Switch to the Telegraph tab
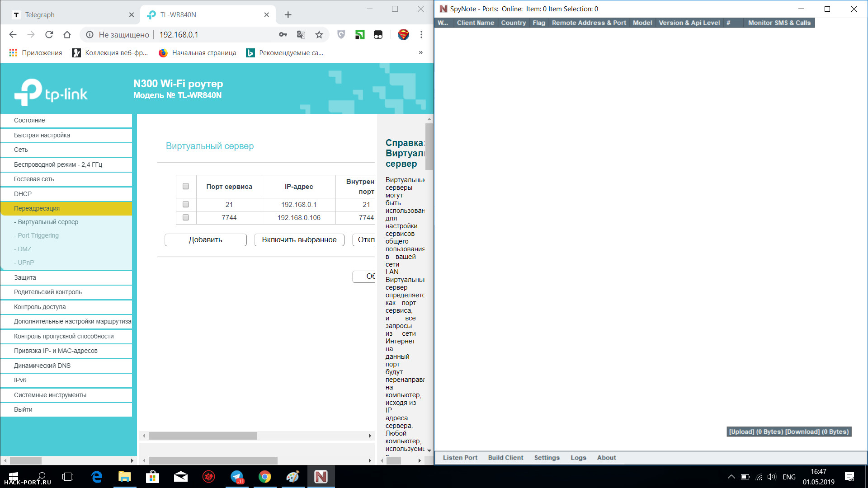The height and width of the screenshot is (488, 868). click(72, 15)
